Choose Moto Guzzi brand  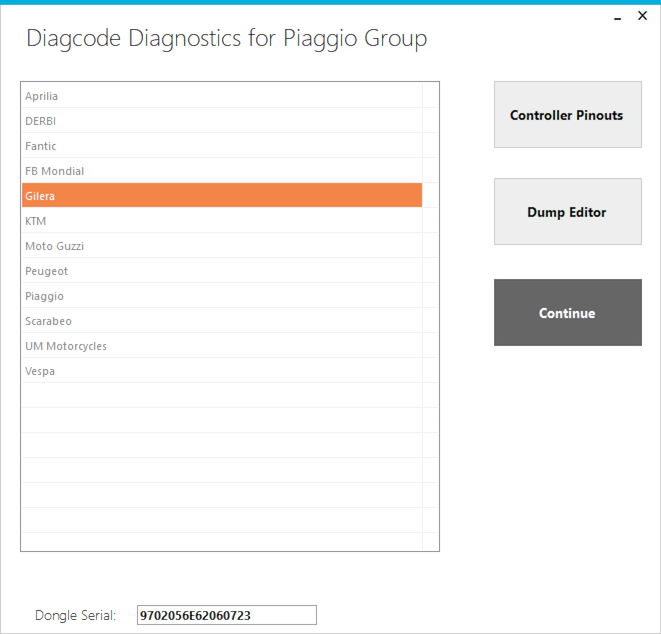[222, 245]
